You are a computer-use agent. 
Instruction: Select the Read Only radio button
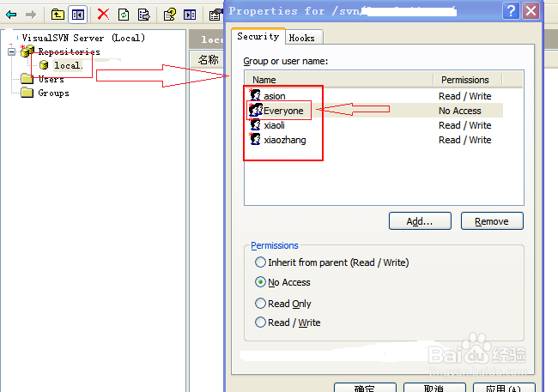coord(260,304)
